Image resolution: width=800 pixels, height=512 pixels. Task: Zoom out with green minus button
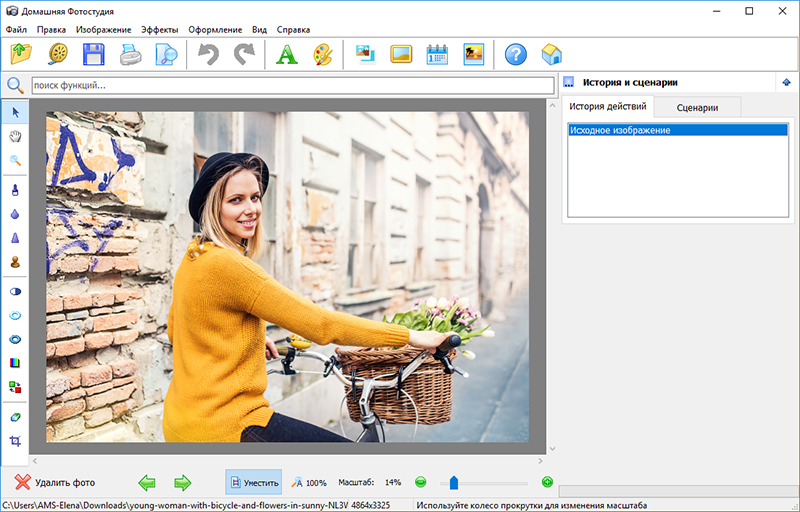420,482
